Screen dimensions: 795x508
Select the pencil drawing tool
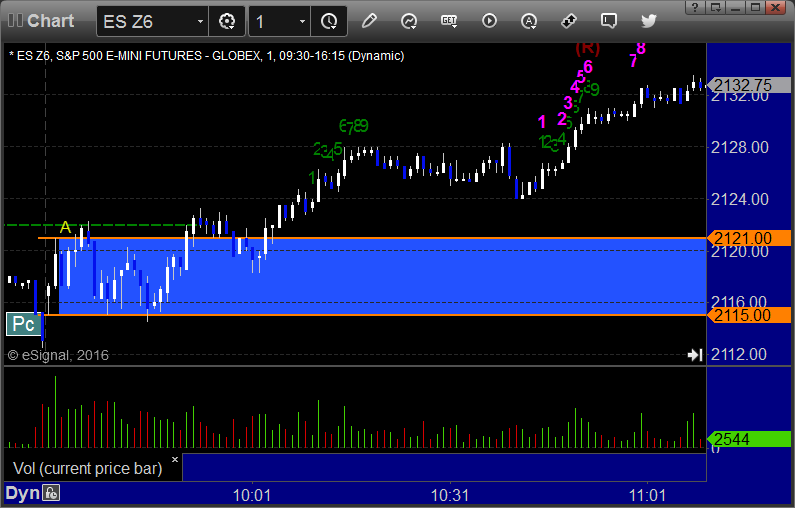(x=369, y=21)
